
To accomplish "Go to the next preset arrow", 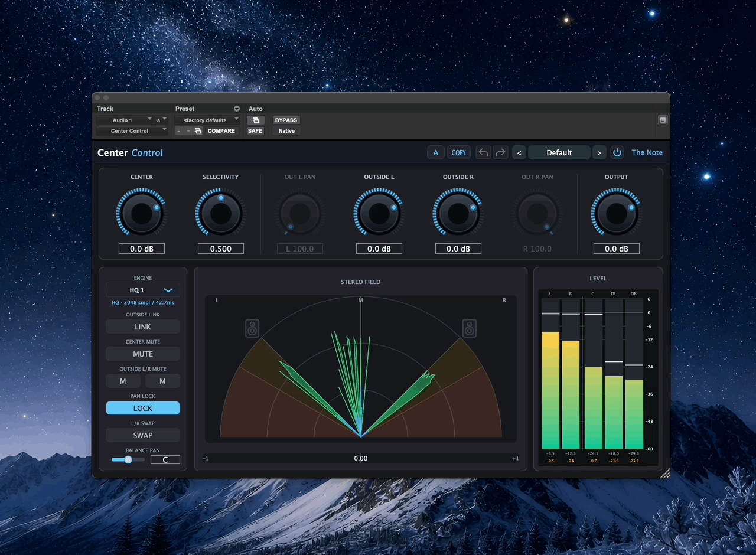I will click(x=599, y=153).
